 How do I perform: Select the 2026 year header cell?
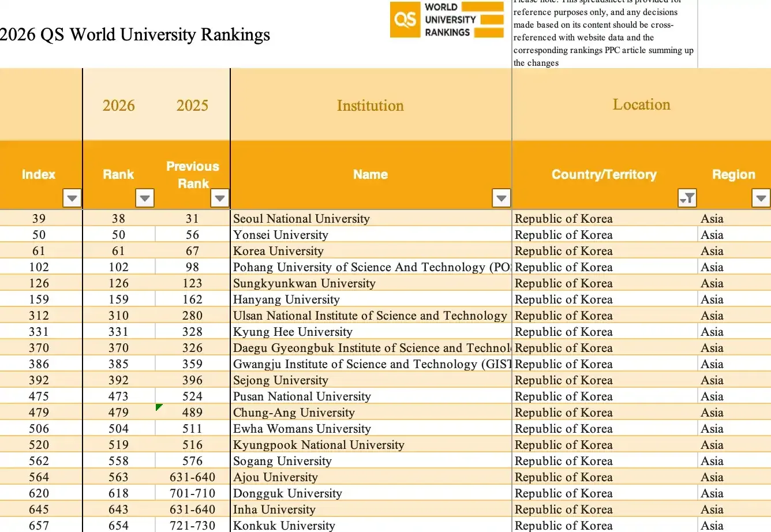(119, 105)
